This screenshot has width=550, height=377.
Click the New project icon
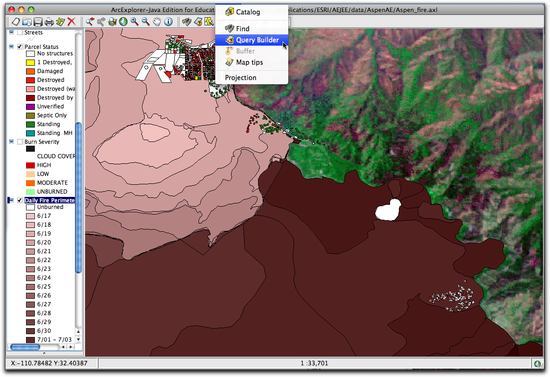click(16, 22)
